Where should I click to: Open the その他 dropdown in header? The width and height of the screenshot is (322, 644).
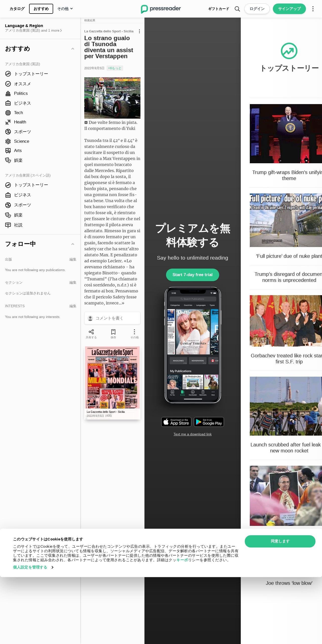tap(65, 9)
